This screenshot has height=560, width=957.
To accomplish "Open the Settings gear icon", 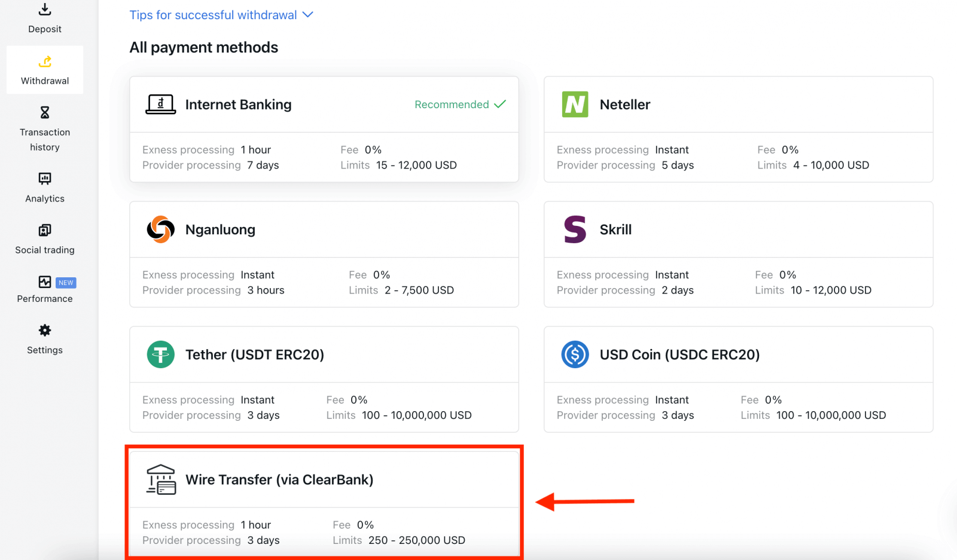I will [x=45, y=331].
